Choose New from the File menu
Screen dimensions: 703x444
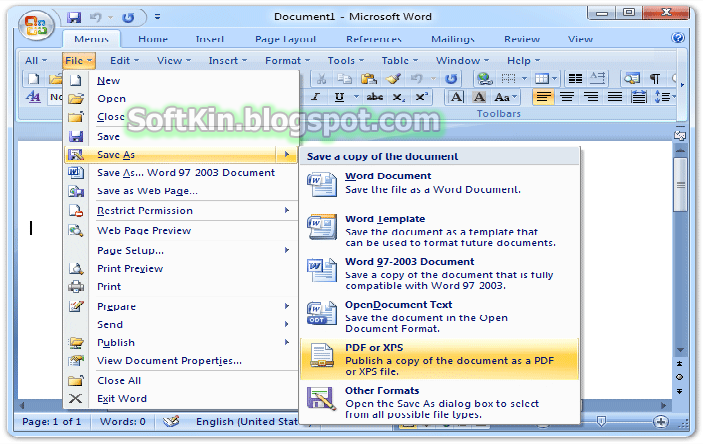(x=181, y=81)
